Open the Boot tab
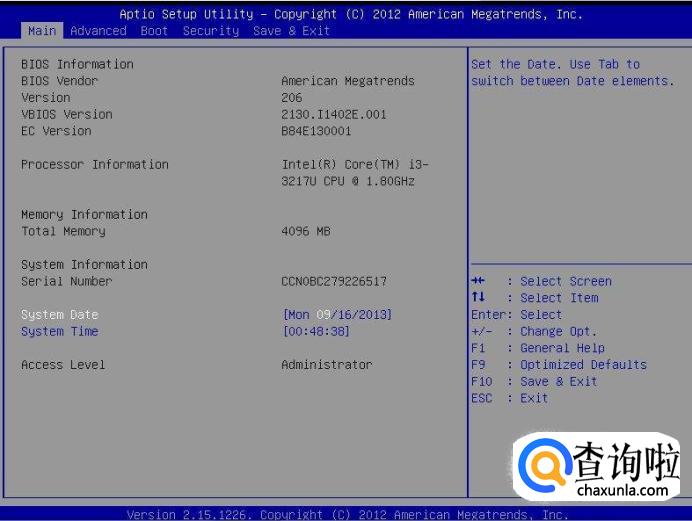The width and height of the screenshot is (692, 521). tap(154, 31)
